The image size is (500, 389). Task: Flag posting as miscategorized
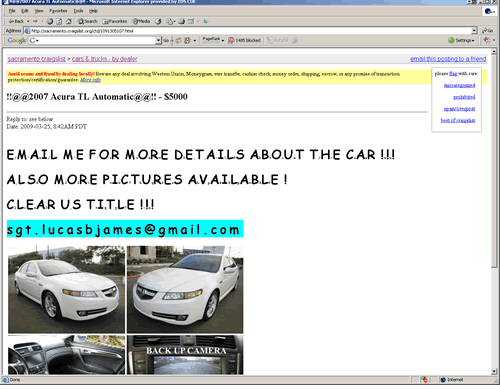tap(459, 86)
